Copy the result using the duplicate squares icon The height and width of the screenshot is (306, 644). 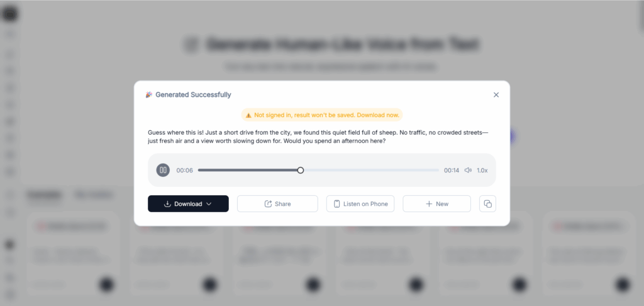click(487, 203)
